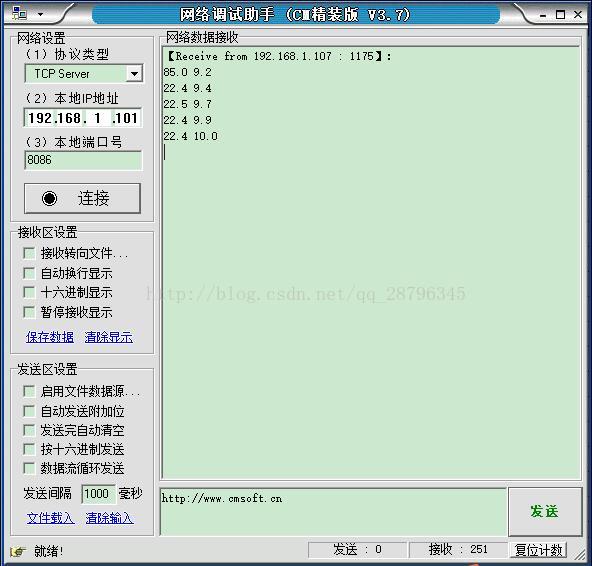592x566 pixels.
Task: Click the send interval field 1000
Action: (x=98, y=494)
